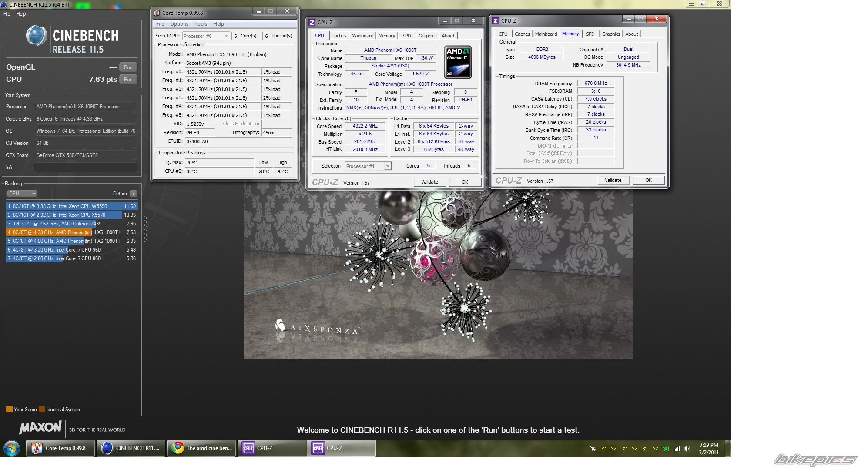Click the AMD Phenom II logo image

[458, 62]
